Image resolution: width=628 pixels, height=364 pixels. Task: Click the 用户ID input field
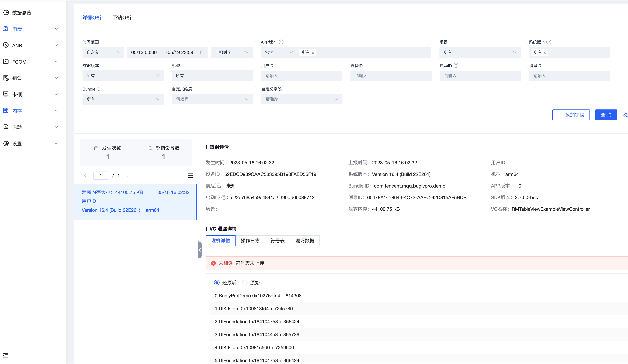pyautogui.click(x=302, y=76)
